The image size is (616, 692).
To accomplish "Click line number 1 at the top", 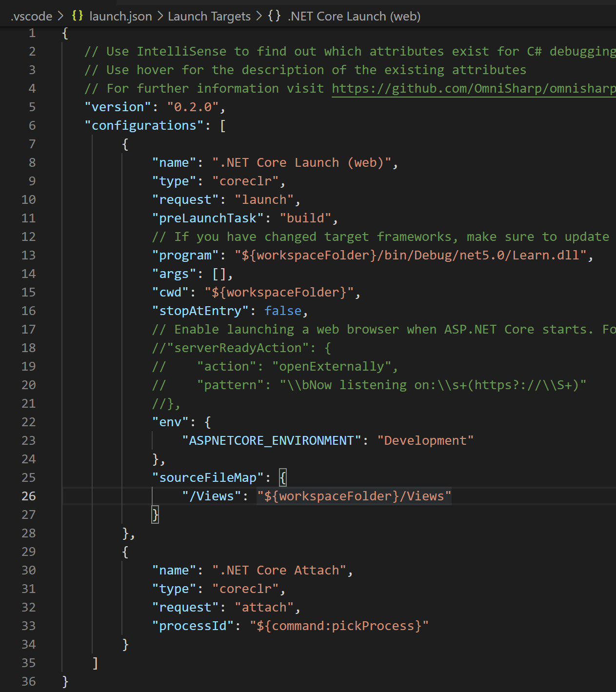I will pos(32,33).
